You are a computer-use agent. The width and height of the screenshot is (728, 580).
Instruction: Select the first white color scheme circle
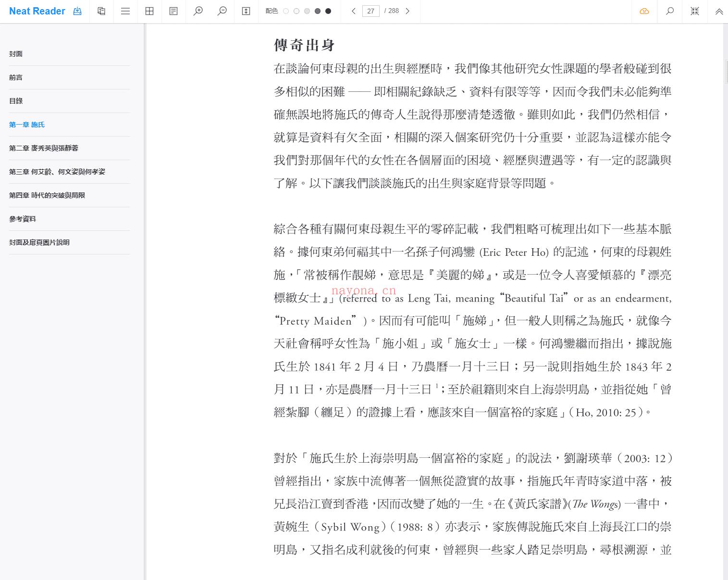coord(286,11)
